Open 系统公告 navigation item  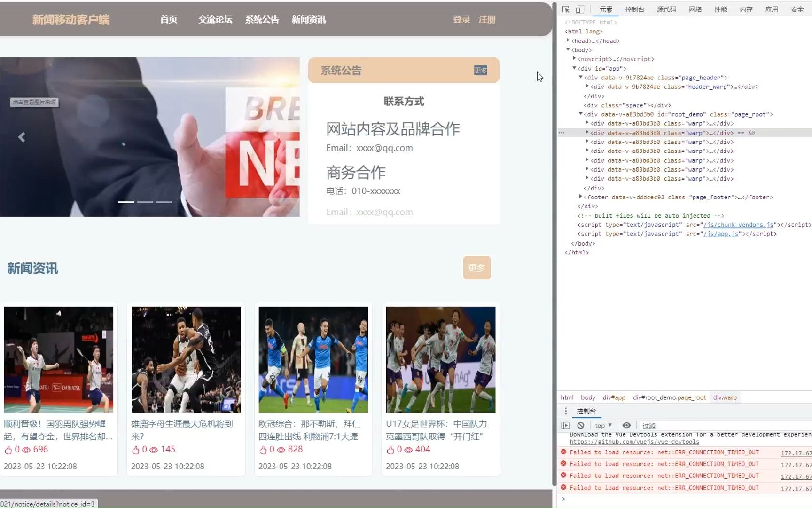(x=262, y=19)
